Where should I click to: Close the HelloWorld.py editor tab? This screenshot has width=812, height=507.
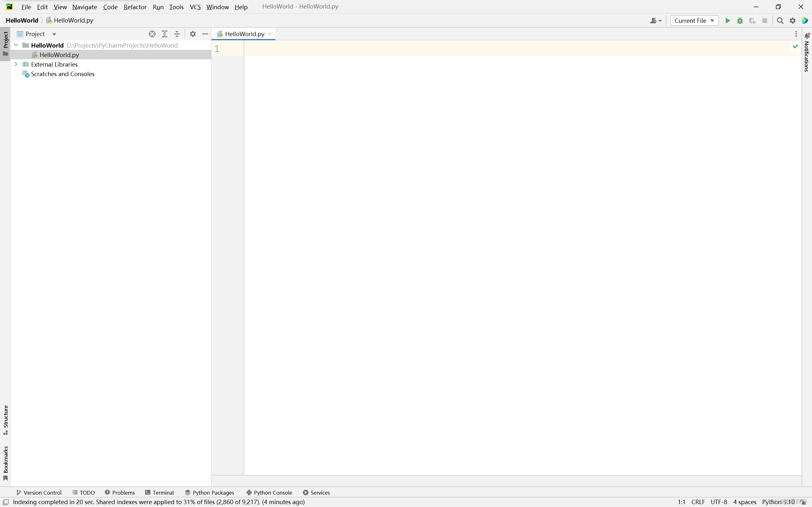pos(270,34)
